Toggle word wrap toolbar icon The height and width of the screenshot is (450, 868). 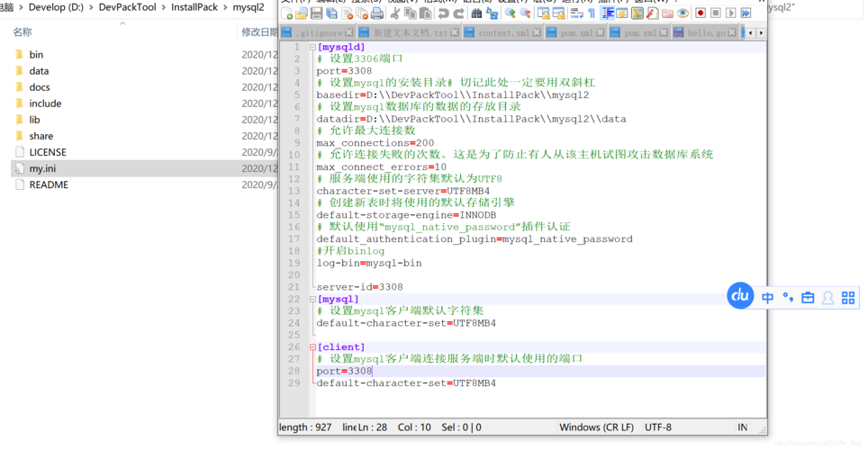(576, 13)
